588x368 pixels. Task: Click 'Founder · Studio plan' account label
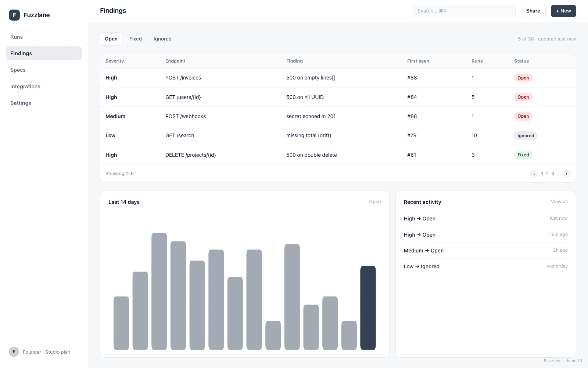pyautogui.click(x=46, y=352)
